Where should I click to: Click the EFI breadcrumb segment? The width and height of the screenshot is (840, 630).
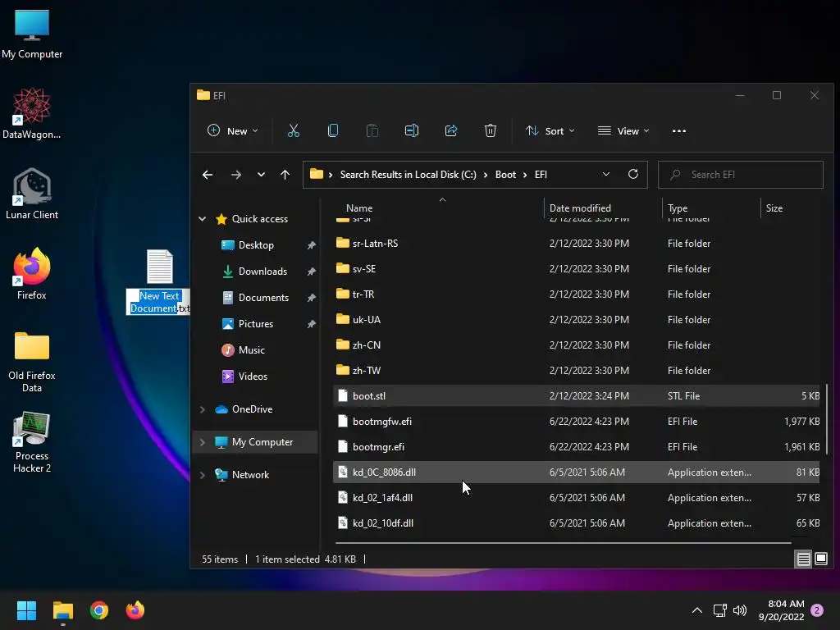pos(541,175)
